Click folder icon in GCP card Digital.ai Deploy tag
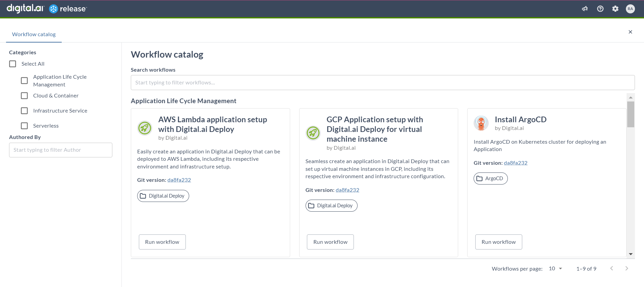 coord(311,206)
